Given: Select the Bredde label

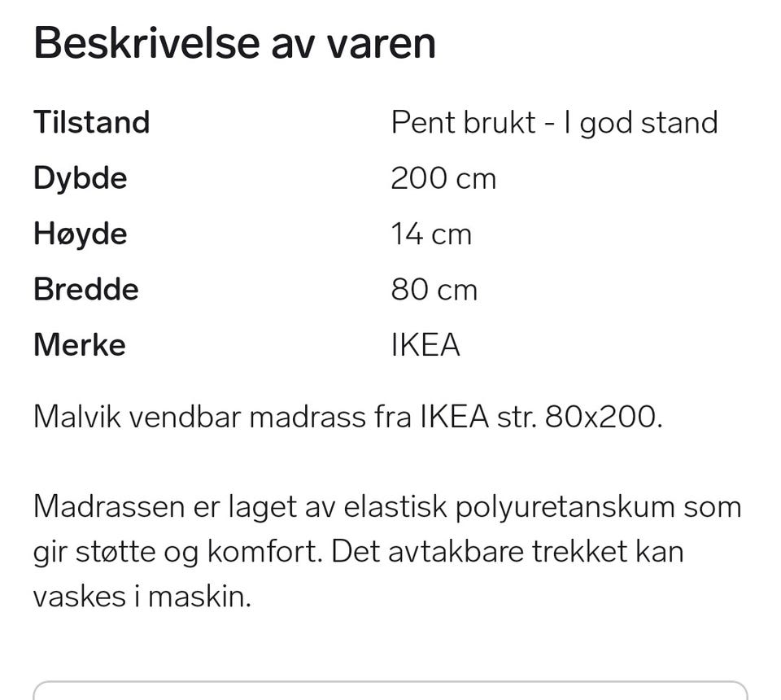Looking at the screenshot, I should (x=85, y=290).
